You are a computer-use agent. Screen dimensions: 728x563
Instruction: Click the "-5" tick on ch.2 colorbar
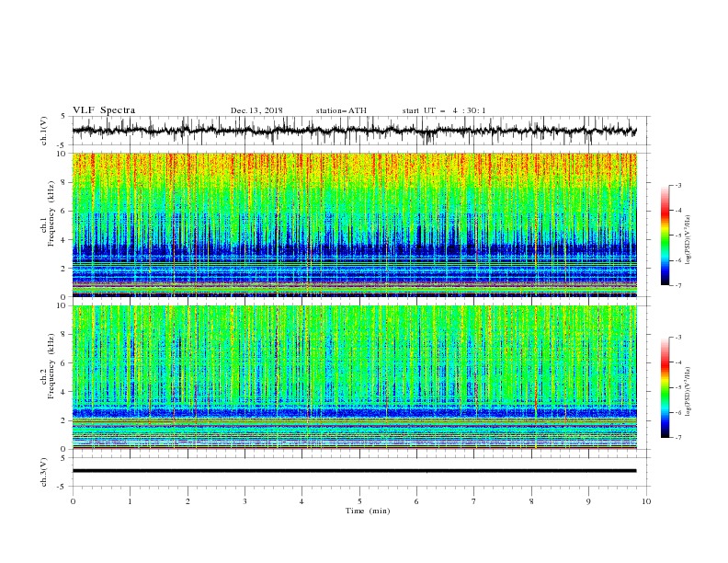tap(678, 387)
